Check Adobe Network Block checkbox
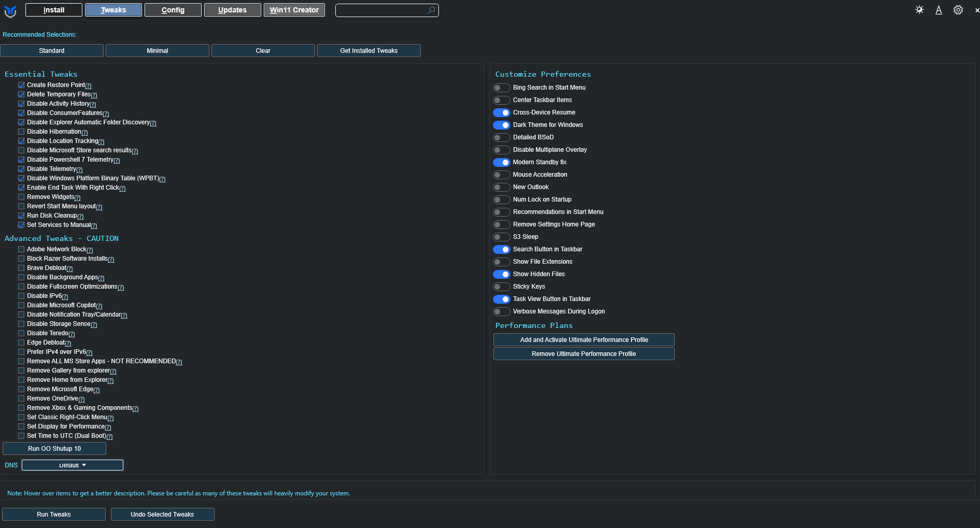This screenshot has width=980, height=528. click(x=21, y=249)
